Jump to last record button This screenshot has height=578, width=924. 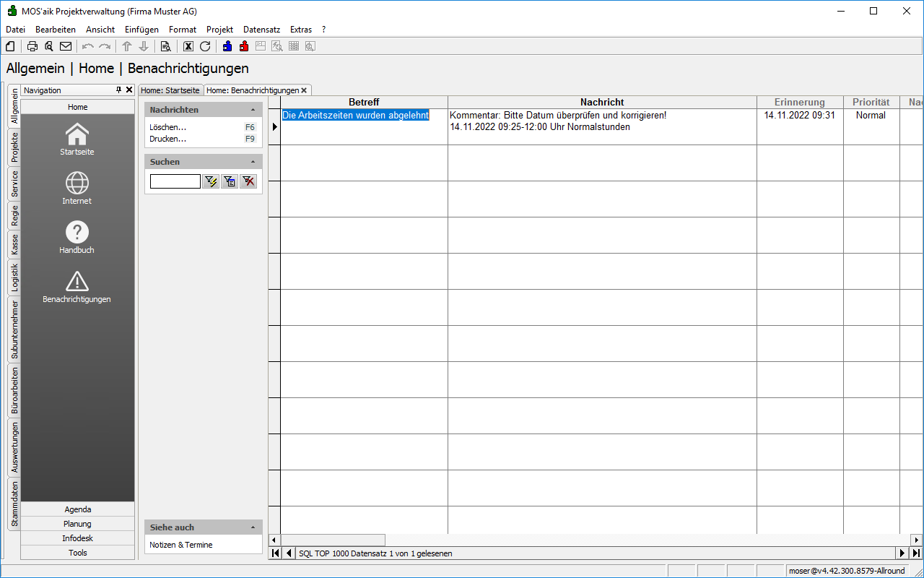916,553
